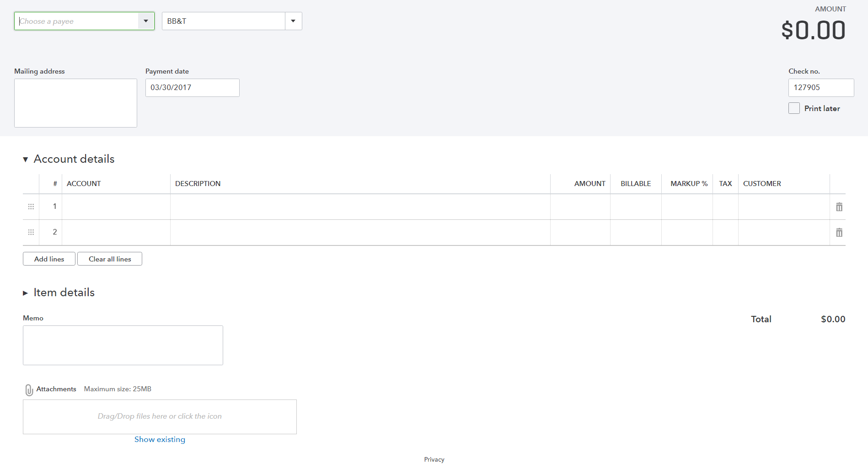Open the payee dropdown arrow
The width and height of the screenshot is (868, 474).
tap(146, 21)
